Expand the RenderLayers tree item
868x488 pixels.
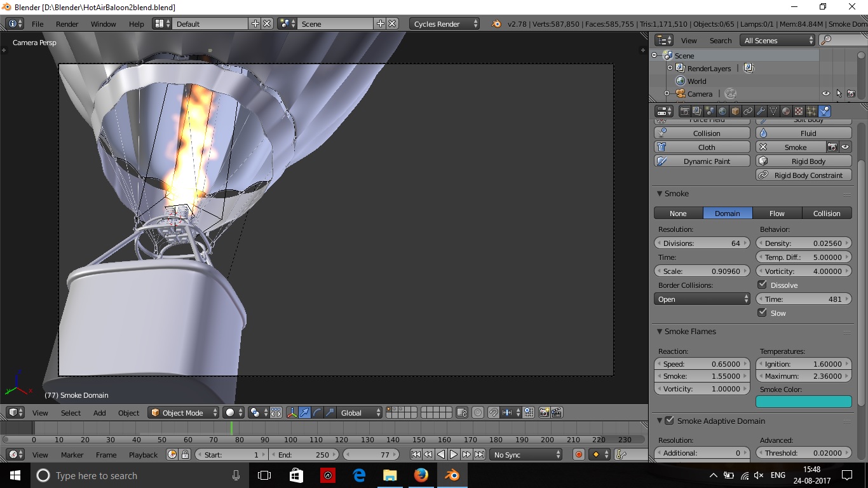tap(670, 68)
